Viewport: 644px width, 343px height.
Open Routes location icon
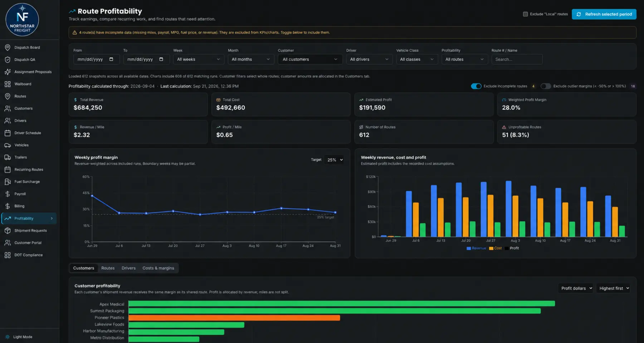(x=8, y=96)
